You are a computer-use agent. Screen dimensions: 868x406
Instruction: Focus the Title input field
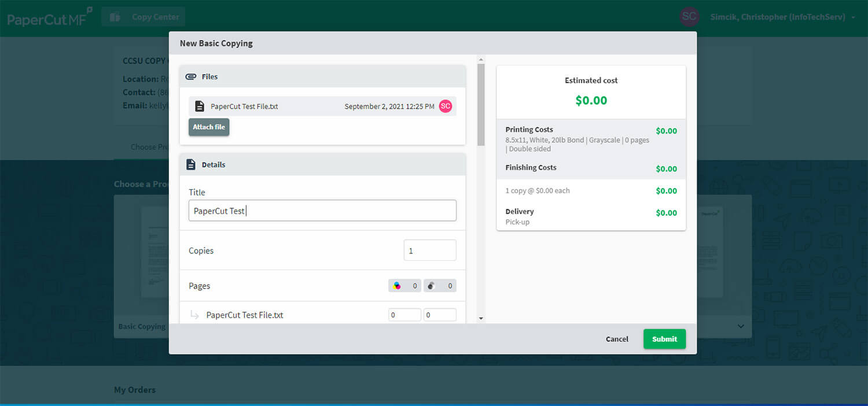pyautogui.click(x=322, y=211)
